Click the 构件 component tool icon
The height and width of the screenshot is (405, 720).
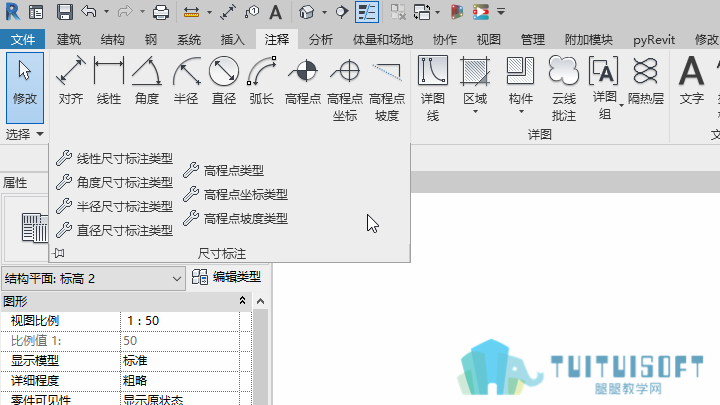pyautogui.click(x=521, y=71)
